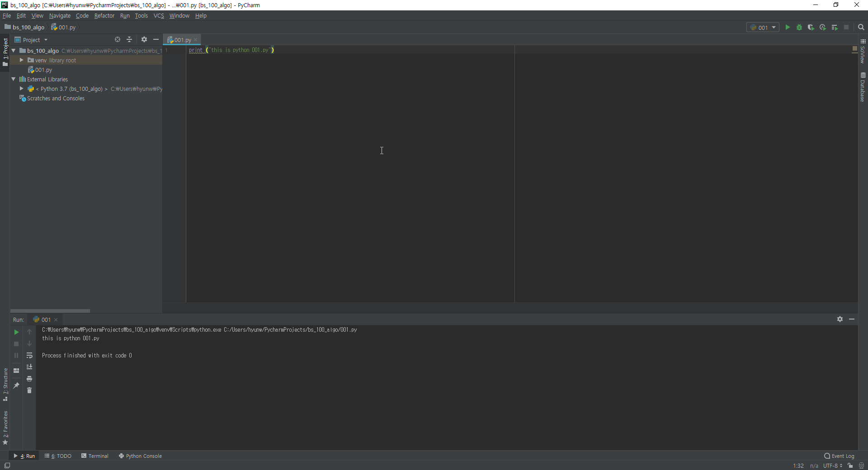Open the Edit menu
The height and width of the screenshot is (470, 868).
coord(21,16)
